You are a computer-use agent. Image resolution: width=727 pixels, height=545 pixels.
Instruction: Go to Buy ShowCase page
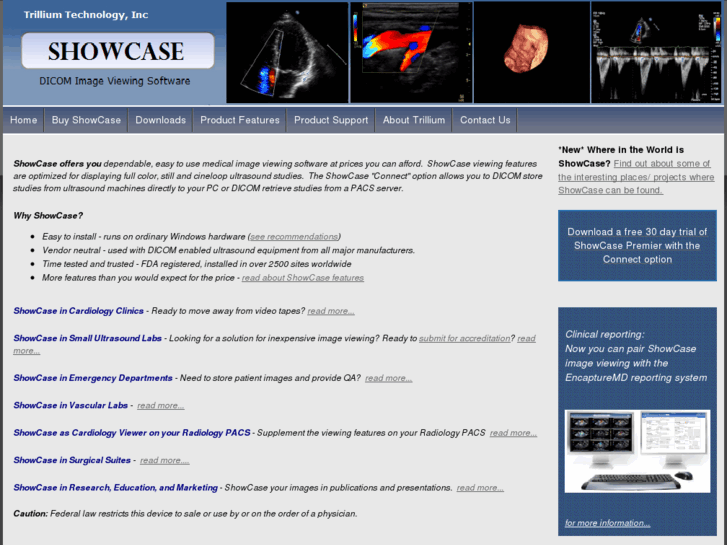(x=86, y=120)
